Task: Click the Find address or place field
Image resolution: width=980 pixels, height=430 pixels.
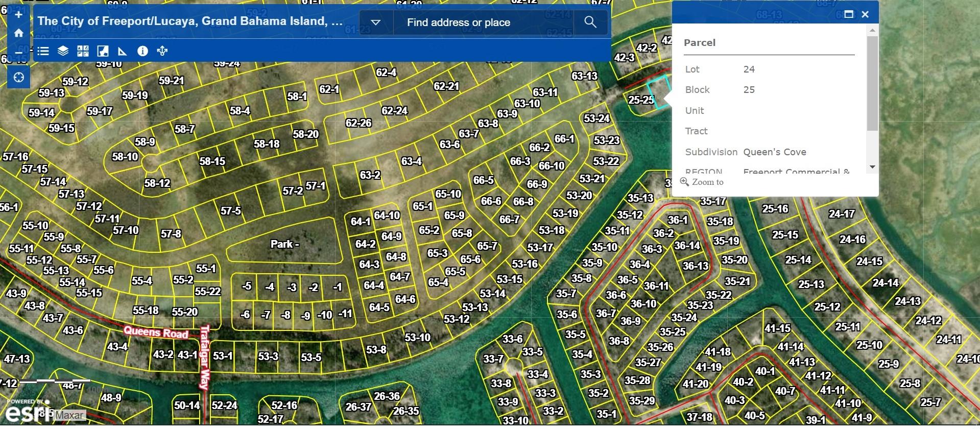Action: (483, 22)
